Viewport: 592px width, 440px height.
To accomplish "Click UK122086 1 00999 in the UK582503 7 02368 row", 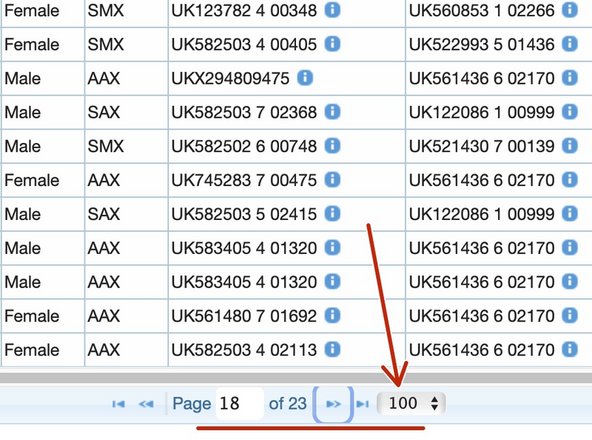I will tap(482, 112).
